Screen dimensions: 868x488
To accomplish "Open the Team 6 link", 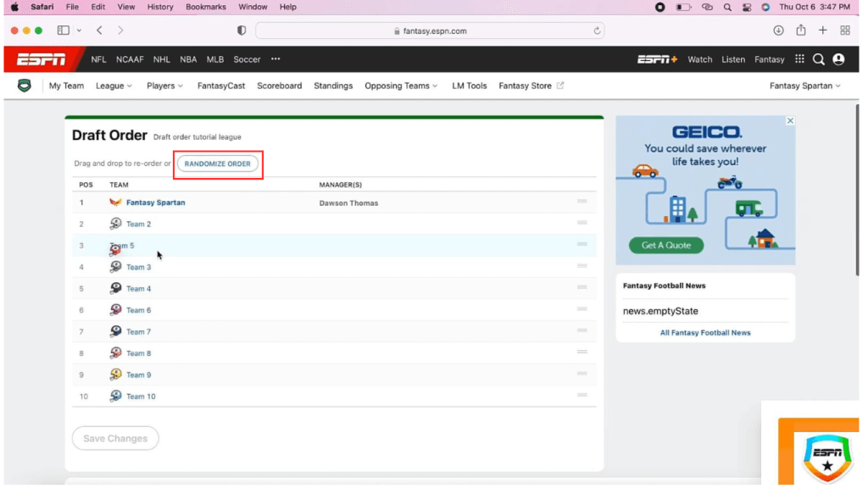I will point(138,310).
